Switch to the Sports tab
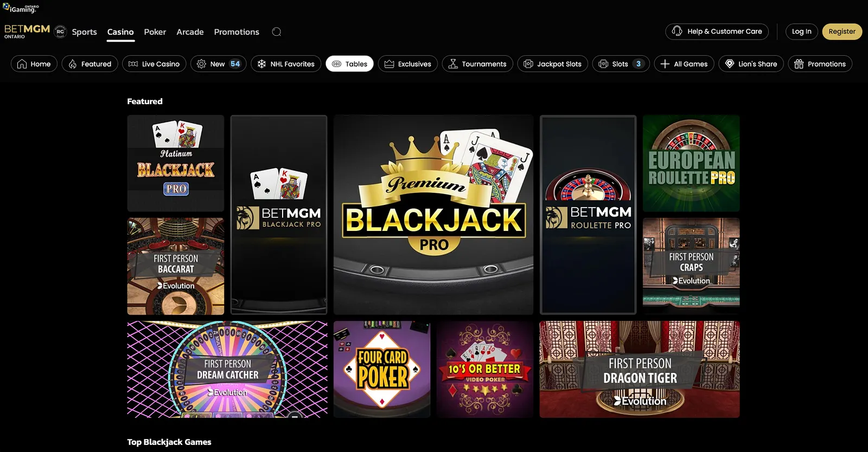 pos(84,32)
